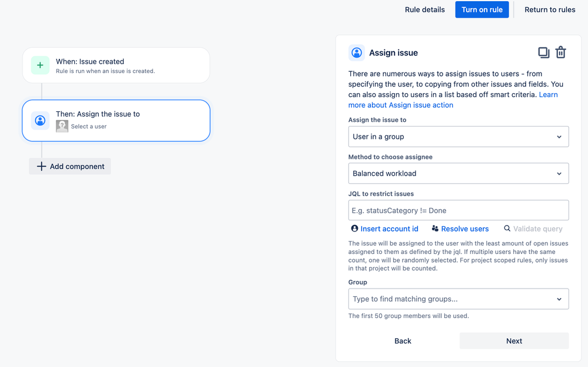Screen dimensions: 588x367
Task: Click the magnifier icon beside Validate query
Action: click(507, 229)
